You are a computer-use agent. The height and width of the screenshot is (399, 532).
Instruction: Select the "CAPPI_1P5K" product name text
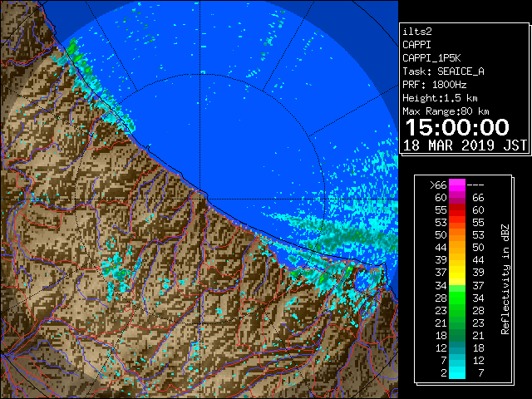tap(431, 58)
